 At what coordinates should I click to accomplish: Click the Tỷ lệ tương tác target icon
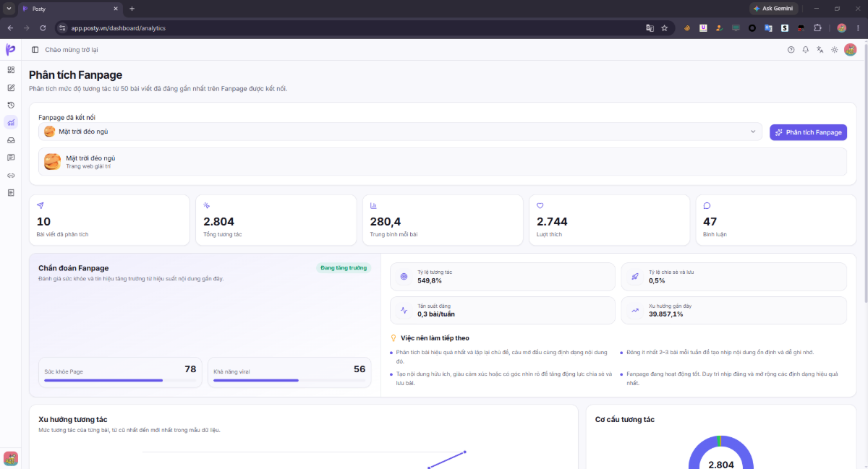coord(404,276)
